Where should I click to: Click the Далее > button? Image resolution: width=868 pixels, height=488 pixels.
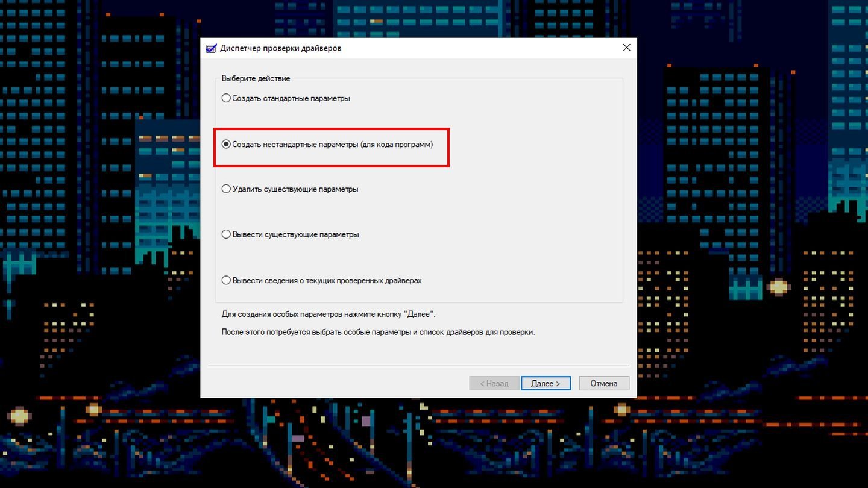coord(546,383)
